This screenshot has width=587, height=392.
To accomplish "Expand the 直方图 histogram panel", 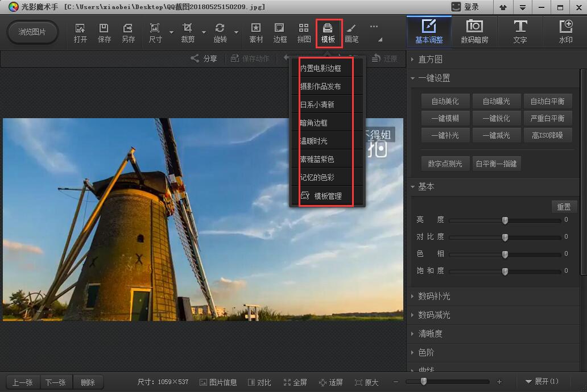I will click(x=429, y=59).
